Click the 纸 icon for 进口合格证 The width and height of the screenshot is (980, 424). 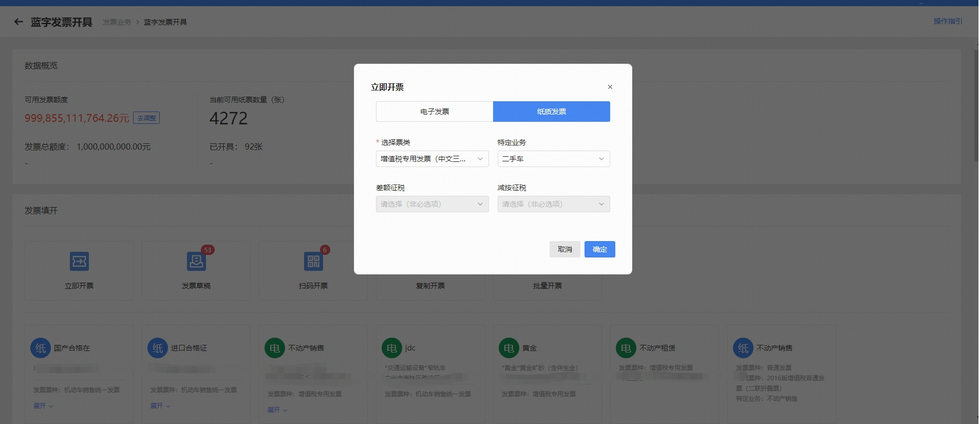(x=158, y=348)
